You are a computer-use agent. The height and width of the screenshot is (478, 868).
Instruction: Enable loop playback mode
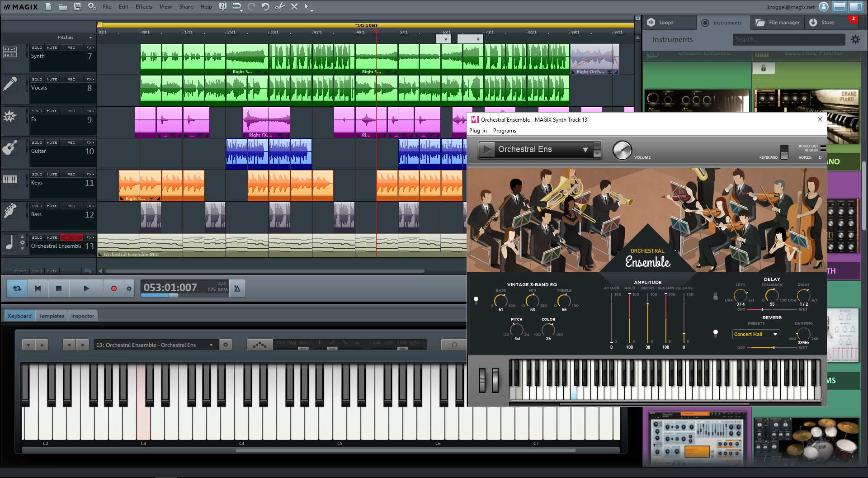(x=16, y=288)
